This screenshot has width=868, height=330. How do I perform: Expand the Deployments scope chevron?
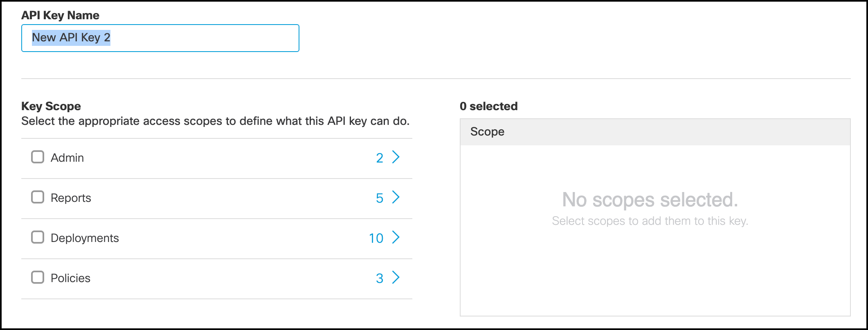[x=396, y=237]
